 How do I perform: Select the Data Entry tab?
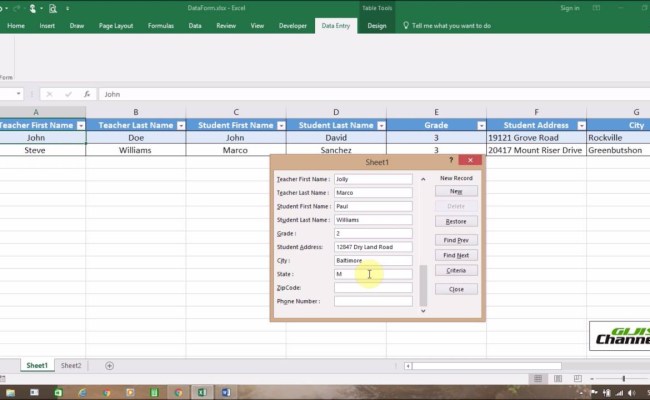click(x=336, y=26)
